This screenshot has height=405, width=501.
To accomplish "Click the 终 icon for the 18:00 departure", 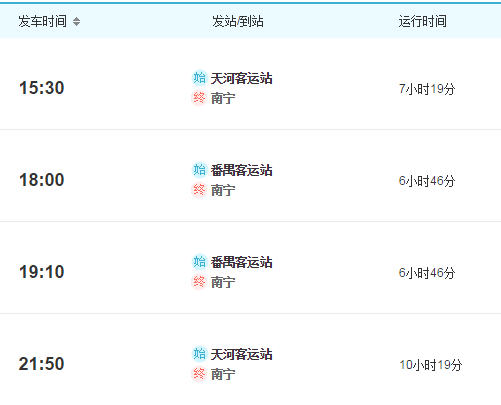I will click(199, 190).
